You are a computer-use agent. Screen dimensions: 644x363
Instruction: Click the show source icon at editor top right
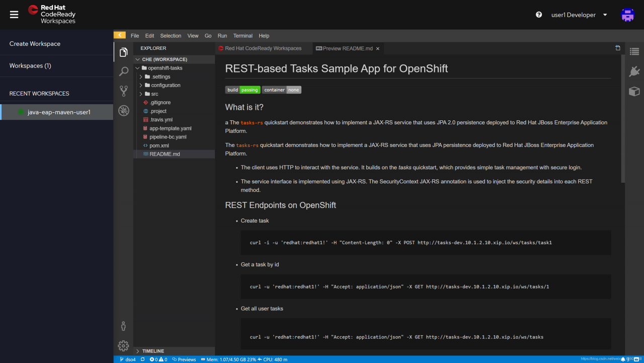point(618,48)
